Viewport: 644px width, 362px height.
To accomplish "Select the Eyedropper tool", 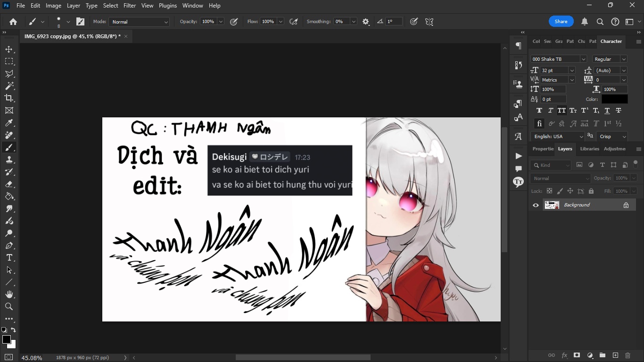I will [x=9, y=123].
